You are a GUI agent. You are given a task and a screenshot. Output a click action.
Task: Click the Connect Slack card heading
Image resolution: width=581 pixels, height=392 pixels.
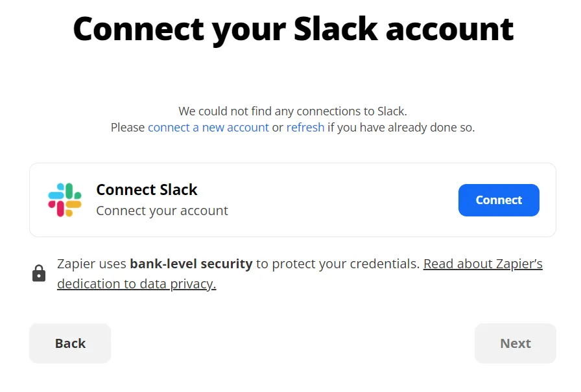coord(147,189)
